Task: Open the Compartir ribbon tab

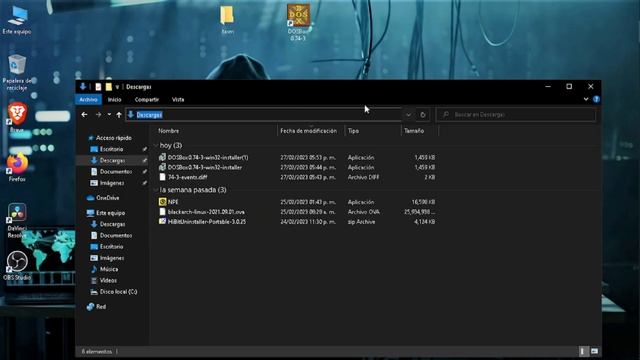Action: [147, 100]
